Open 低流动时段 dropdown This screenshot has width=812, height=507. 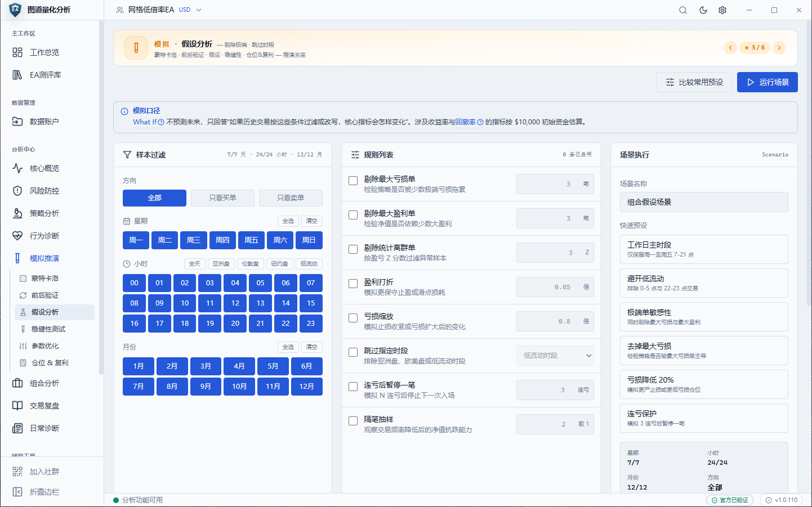[555, 356]
